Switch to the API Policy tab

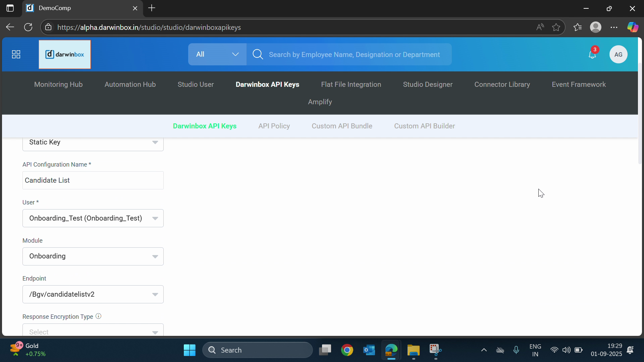[274, 126]
